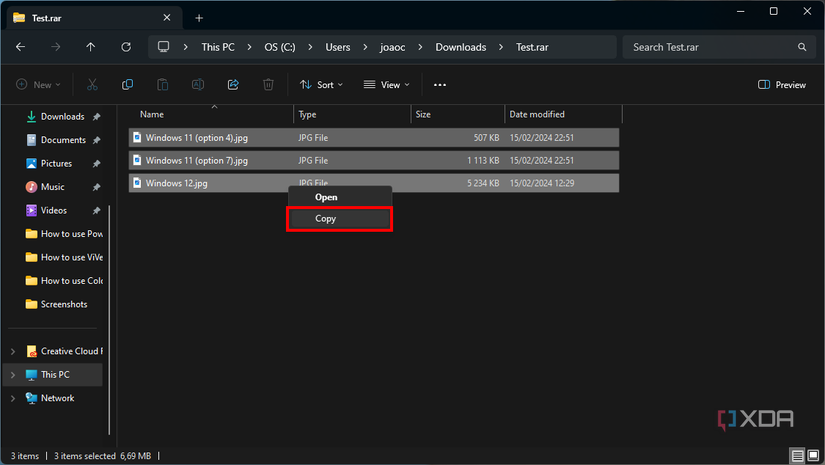Viewport: 825px width, 465px height.
Task: Open How to use Pow folder in sidebar
Action: (x=64, y=234)
